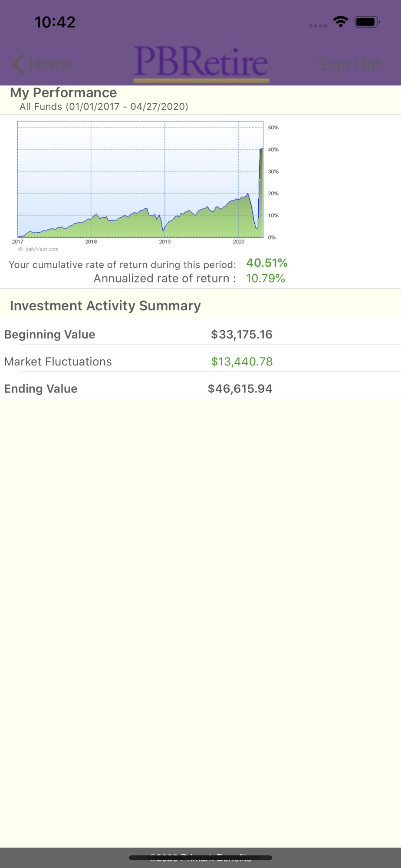Screen dimensions: 401x868
Task: Tap the dailyVest.com copyright label
Action: click(x=38, y=249)
